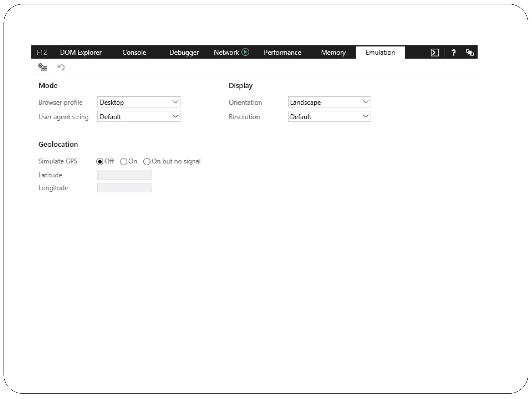The width and height of the screenshot is (532, 399).
Task: Go to the Debugger tab
Action: pos(184,52)
